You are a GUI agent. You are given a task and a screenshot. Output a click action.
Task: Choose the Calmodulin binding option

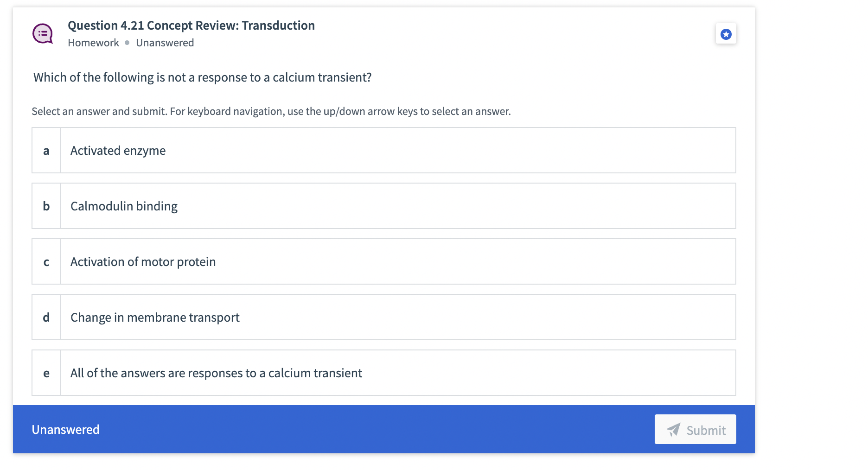(x=384, y=206)
